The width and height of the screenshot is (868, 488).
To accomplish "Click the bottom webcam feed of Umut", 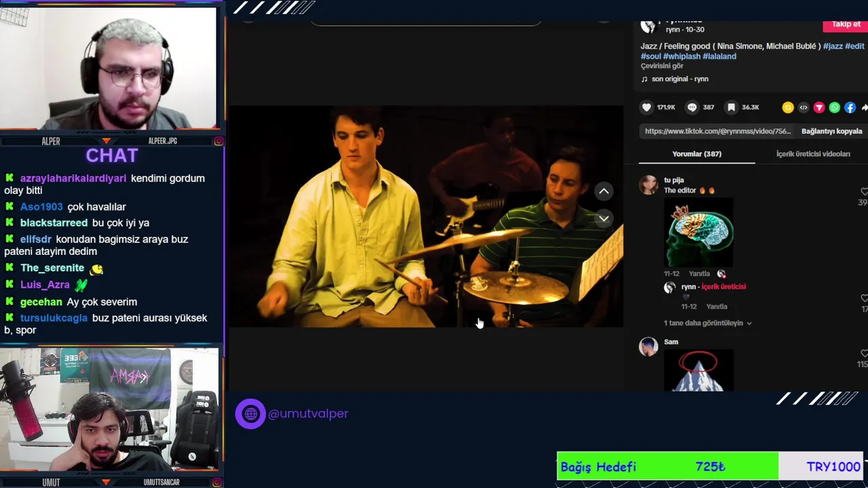I will pyautogui.click(x=108, y=409).
